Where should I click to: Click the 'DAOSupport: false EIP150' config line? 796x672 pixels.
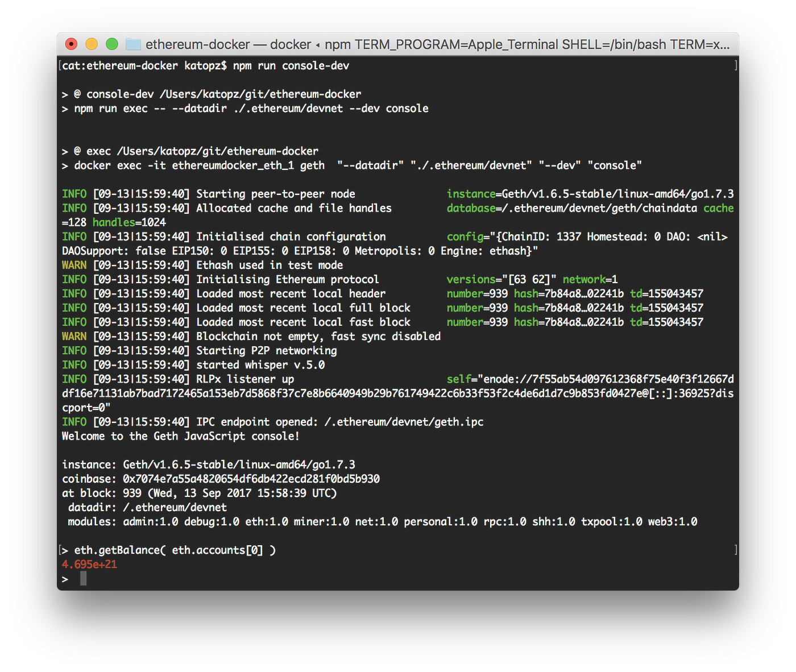300,251
